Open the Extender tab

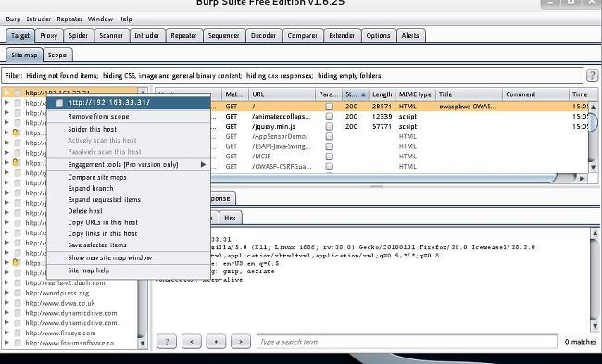click(x=342, y=36)
